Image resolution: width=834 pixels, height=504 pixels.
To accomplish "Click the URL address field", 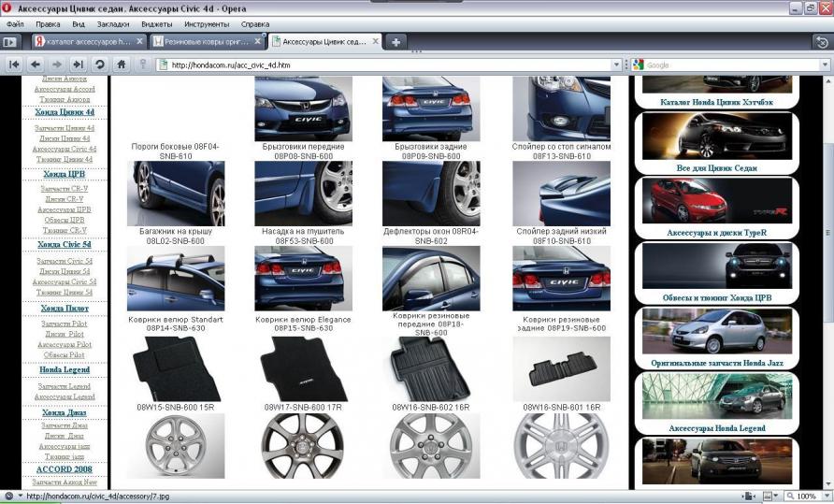I will point(391,65).
